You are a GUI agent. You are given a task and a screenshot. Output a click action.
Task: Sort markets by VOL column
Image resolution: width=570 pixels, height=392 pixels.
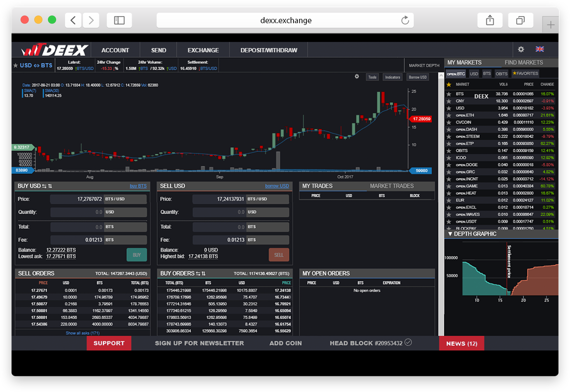point(503,85)
